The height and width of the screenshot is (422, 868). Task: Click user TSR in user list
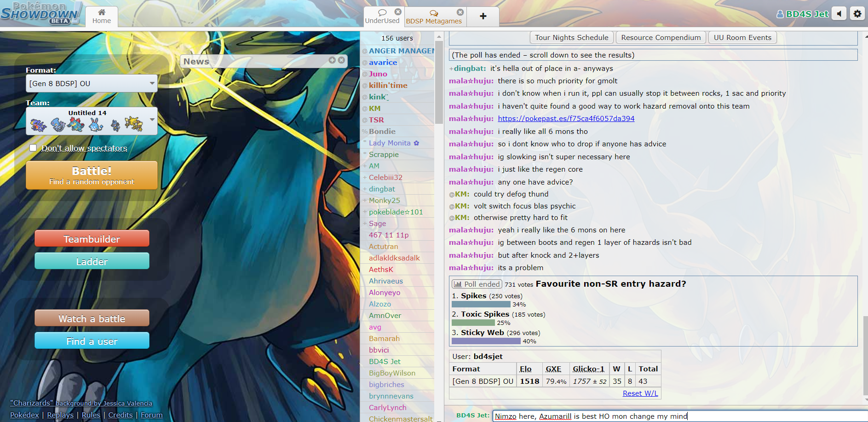click(x=398, y=120)
